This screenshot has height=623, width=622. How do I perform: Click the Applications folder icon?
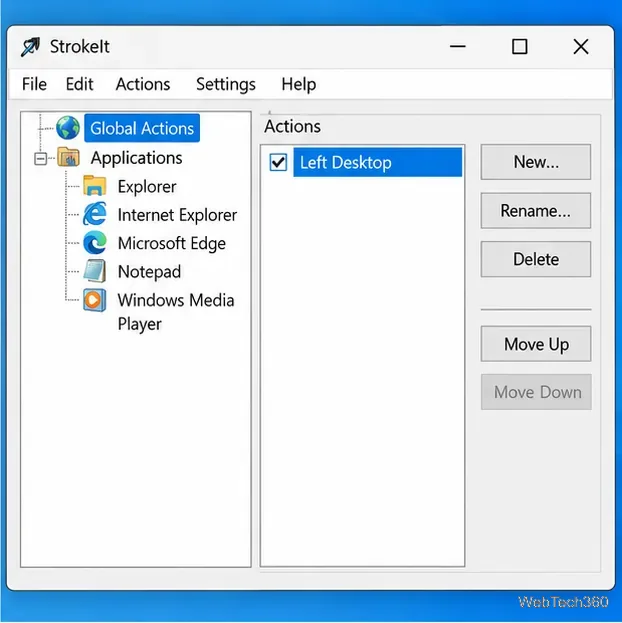(68, 157)
